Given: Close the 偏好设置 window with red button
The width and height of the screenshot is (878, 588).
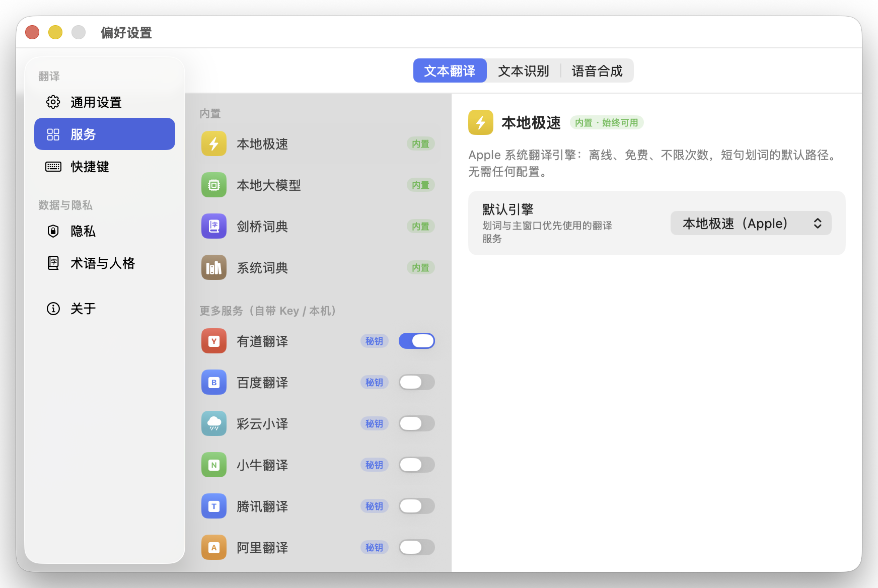Looking at the screenshot, I should click(x=32, y=32).
